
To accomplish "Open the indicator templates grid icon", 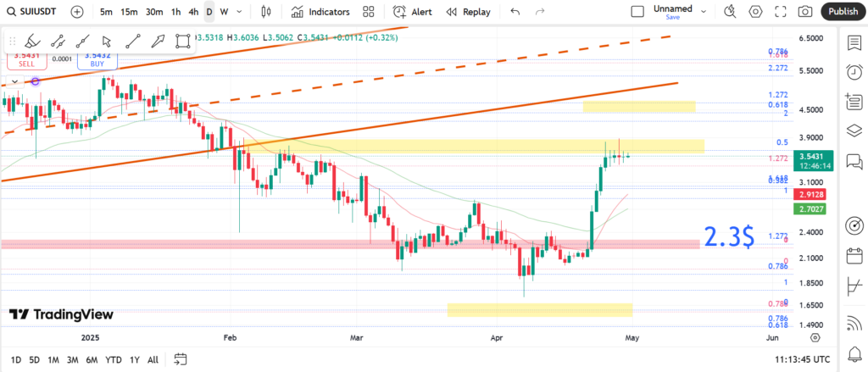I will tap(369, 12).
